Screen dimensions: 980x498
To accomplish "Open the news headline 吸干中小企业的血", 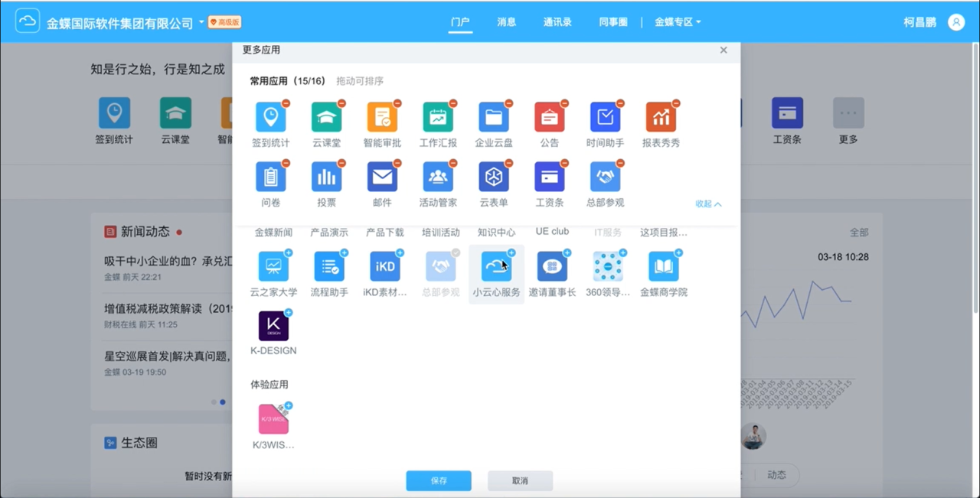I will tap(168, 261).
